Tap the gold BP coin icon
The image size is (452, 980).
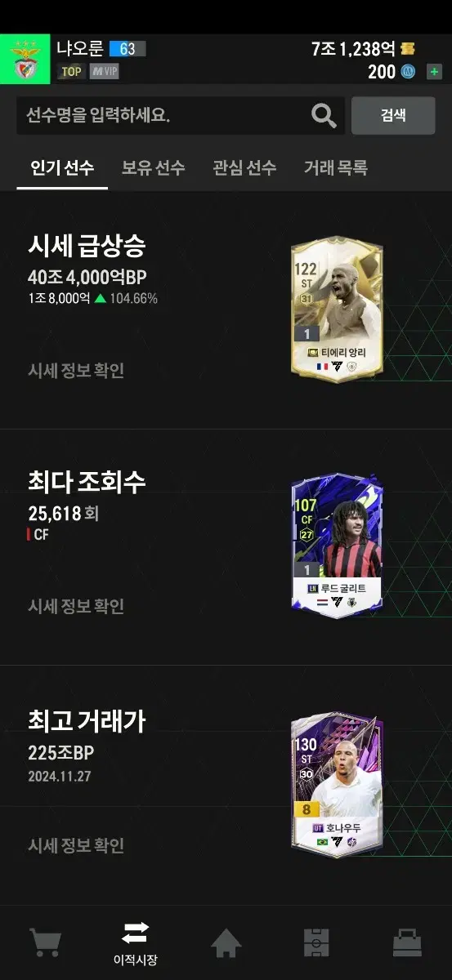tap(408, 49)
